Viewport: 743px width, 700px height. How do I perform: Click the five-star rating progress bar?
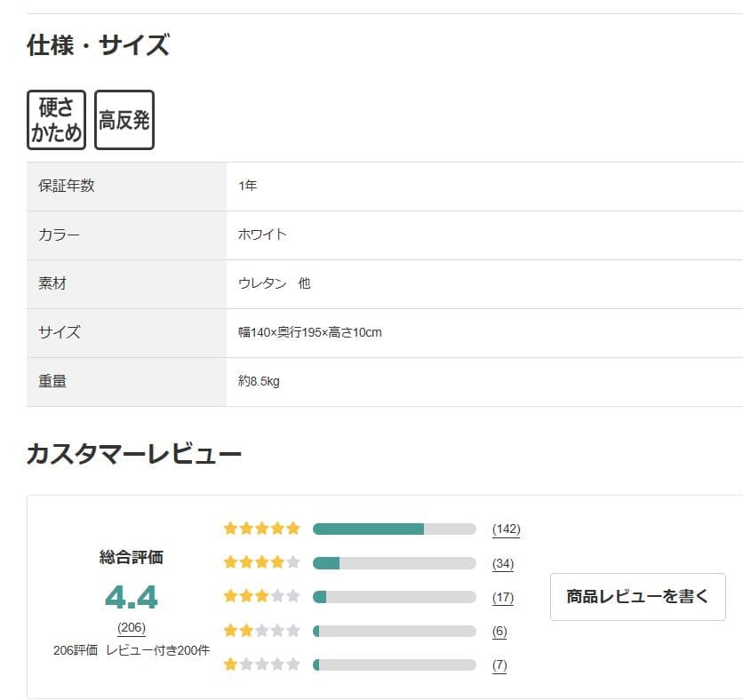click(x=395, y=529)
